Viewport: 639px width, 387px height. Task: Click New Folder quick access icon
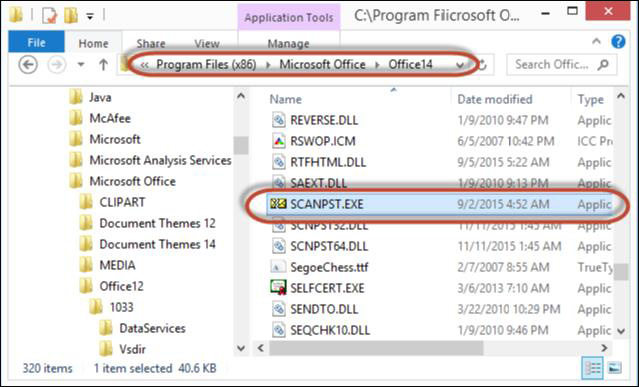(70, 15)
